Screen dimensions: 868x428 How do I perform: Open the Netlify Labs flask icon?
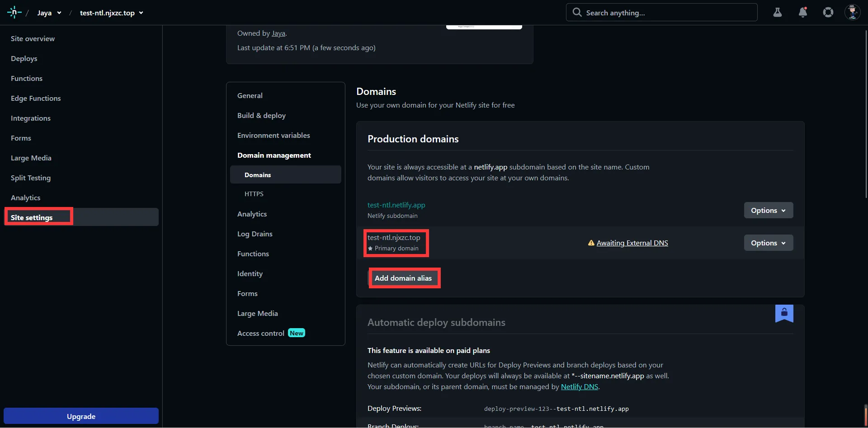pos(778,13)
